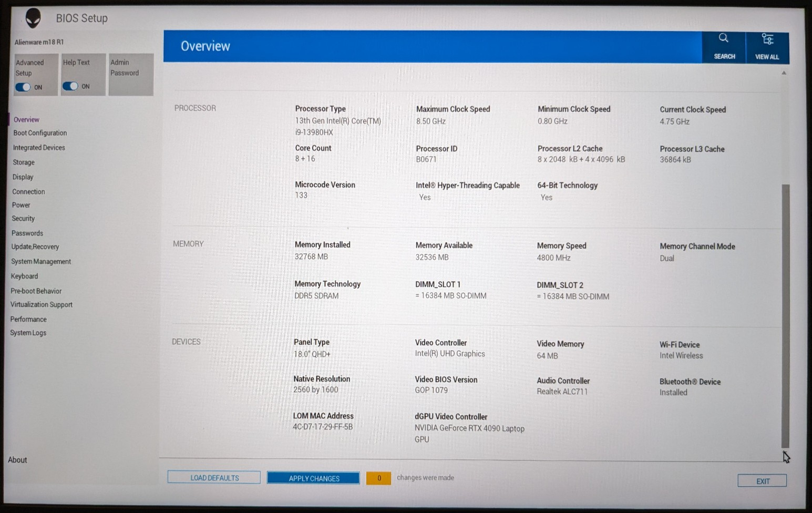Open the About page

[x=17, y=460]
